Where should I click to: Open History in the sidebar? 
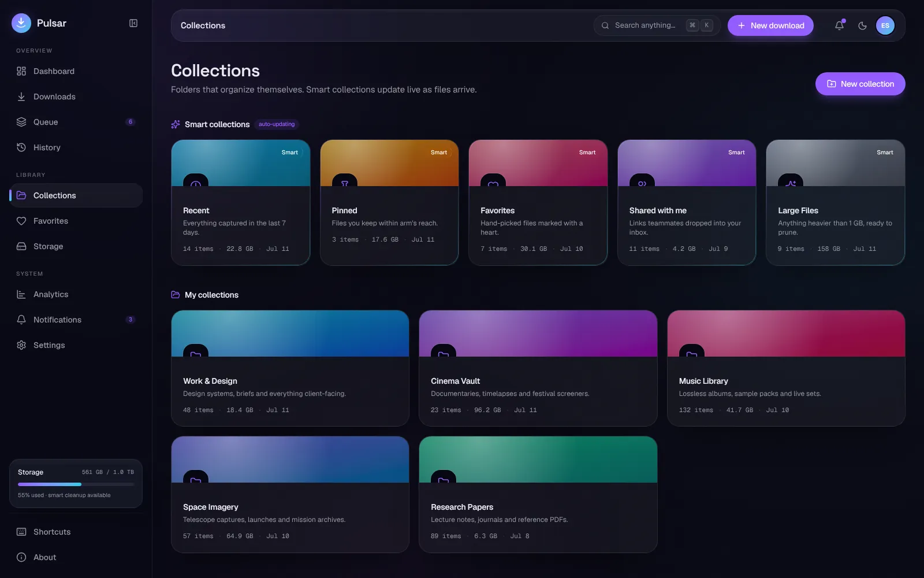[x=76, y=147]
